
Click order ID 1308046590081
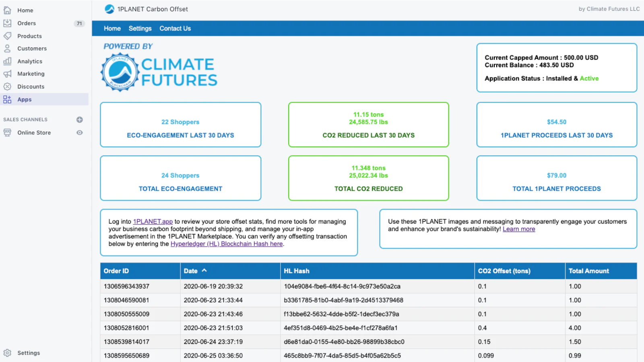tap(126, 300)
